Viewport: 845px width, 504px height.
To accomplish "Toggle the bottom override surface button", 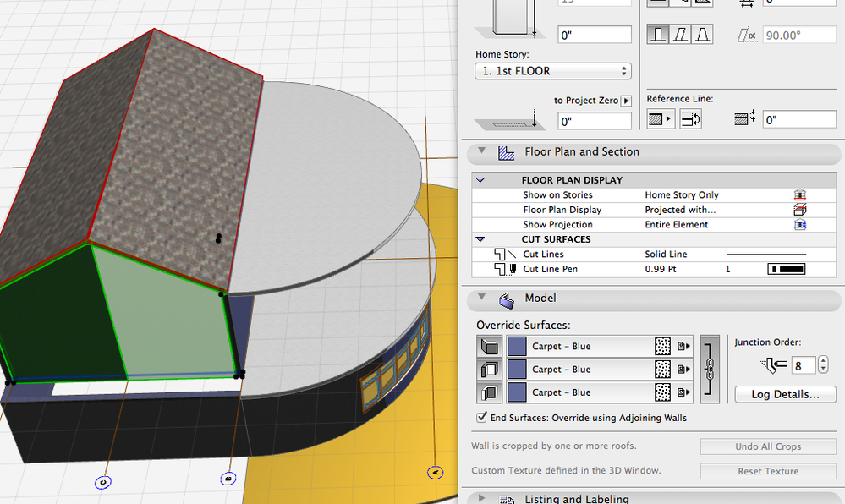I will coord(489,392).
